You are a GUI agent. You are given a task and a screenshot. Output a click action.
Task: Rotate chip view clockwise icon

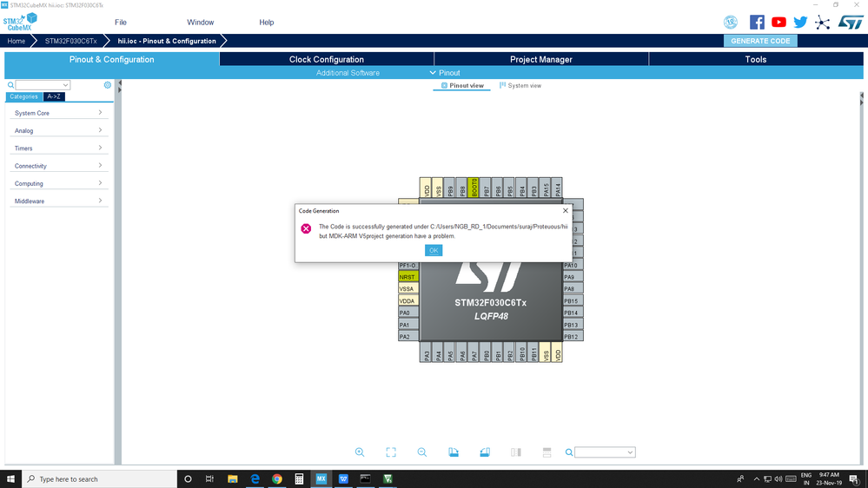pyautogui.click(x=454, y=452)
